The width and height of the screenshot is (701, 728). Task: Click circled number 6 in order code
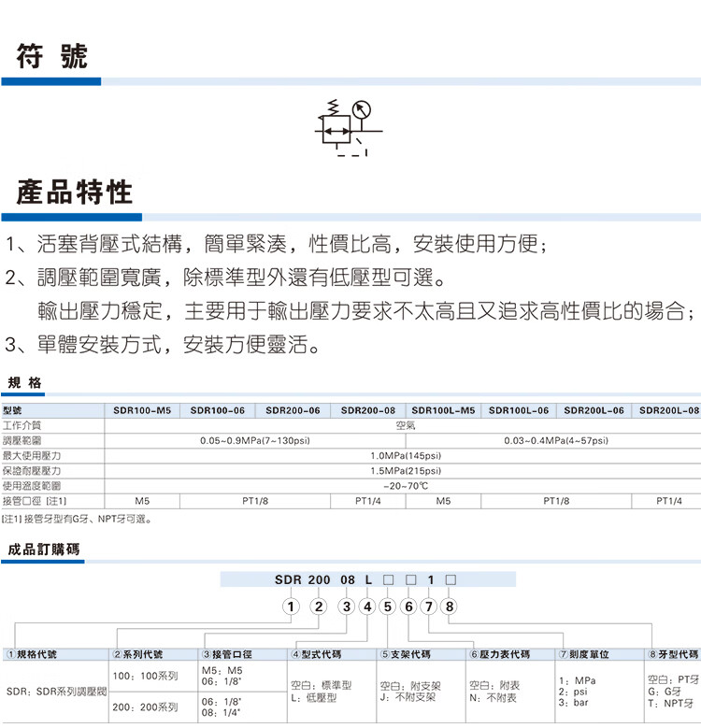click(x=408, y=607)
